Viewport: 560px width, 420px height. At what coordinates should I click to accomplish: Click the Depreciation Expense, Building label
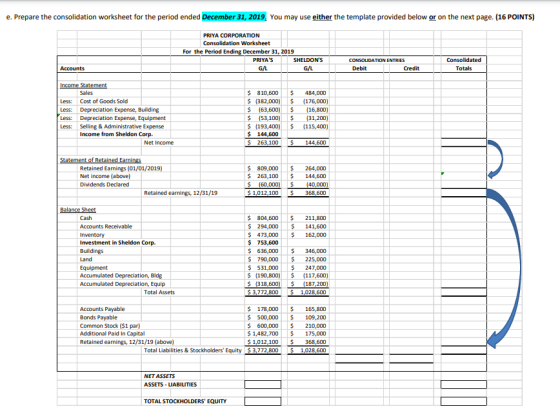[119, 110]
